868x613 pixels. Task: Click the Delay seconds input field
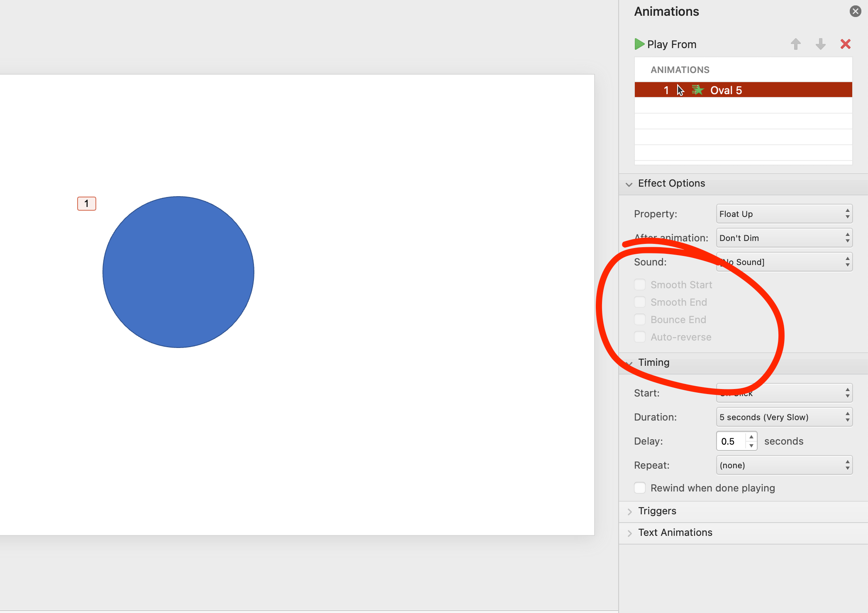732,441
